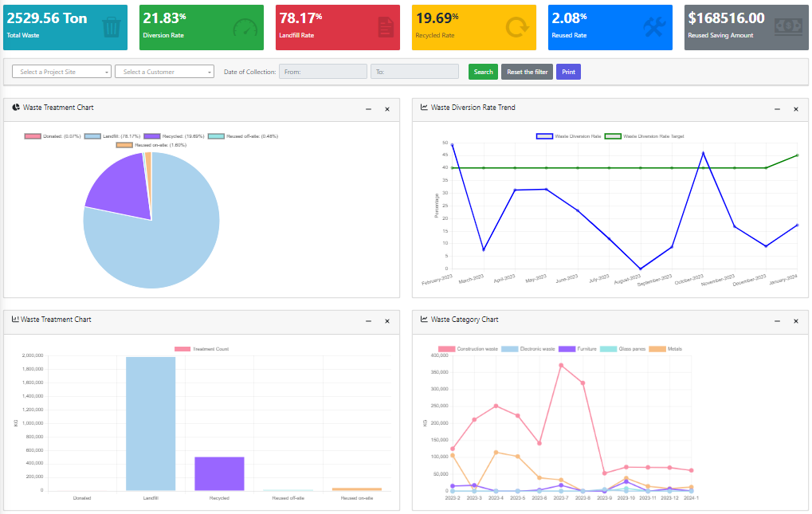Open the Select a Project Site dropdown
The width and height of the screenshot is (812, 514).
61,71
